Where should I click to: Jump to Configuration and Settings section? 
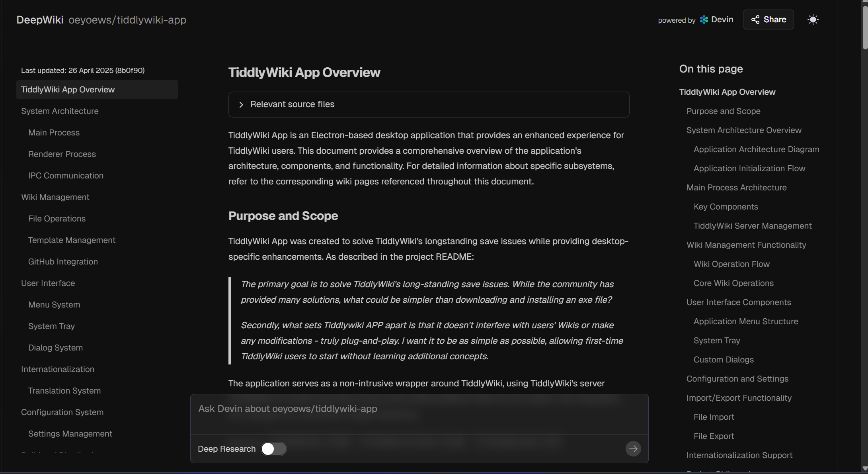(x=737, y=379)
